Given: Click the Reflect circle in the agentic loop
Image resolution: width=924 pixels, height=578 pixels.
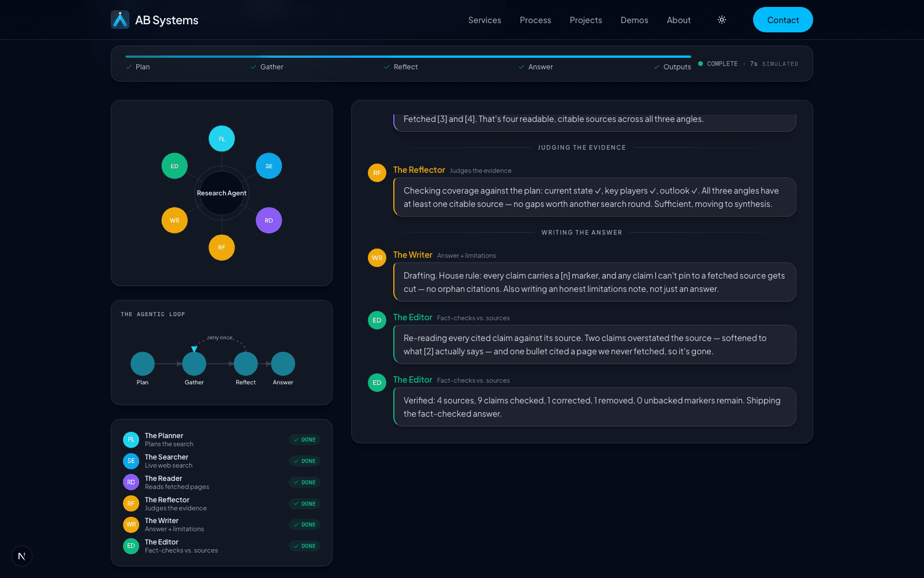Looking at the screenshot, I should [245, 364].
